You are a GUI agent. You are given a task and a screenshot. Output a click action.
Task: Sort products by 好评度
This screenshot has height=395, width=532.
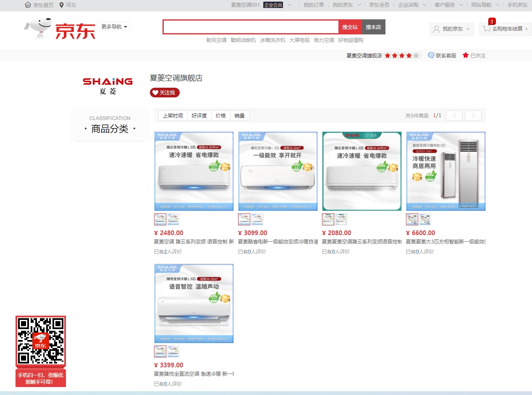point(199,115)
